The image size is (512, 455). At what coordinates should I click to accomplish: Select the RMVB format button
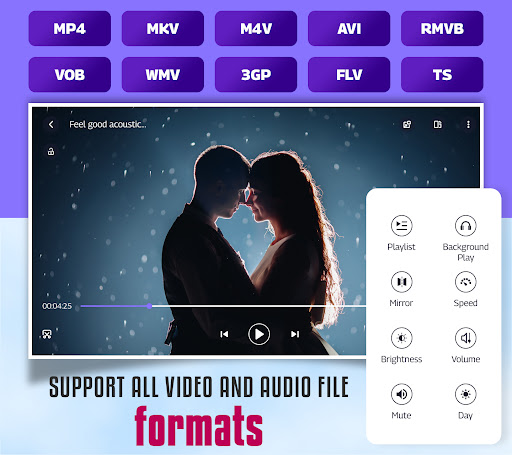[x=442, y=28]
